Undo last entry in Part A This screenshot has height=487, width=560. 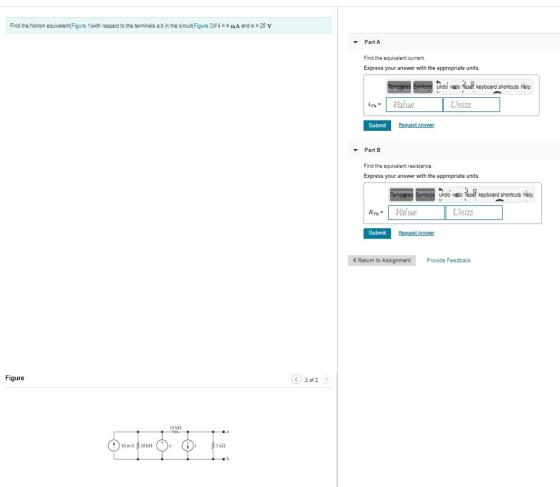click(442, 86)
